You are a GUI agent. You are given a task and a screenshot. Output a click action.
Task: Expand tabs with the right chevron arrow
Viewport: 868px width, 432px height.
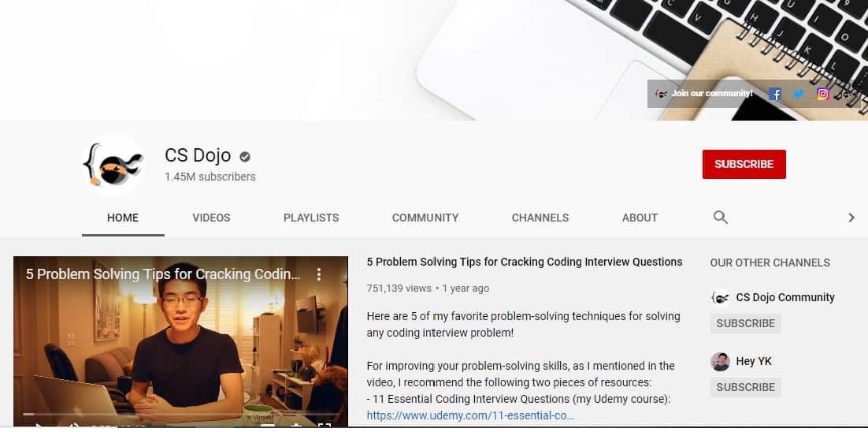click(851, 218)
